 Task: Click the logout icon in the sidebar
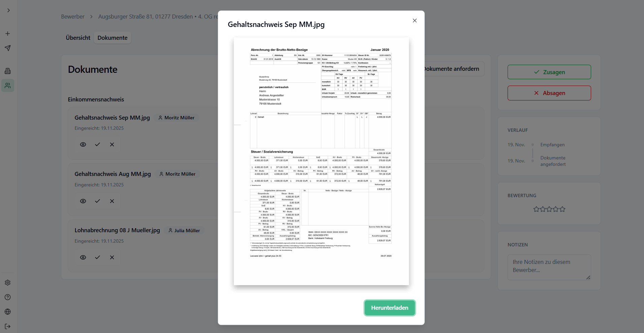click(7, 326)
